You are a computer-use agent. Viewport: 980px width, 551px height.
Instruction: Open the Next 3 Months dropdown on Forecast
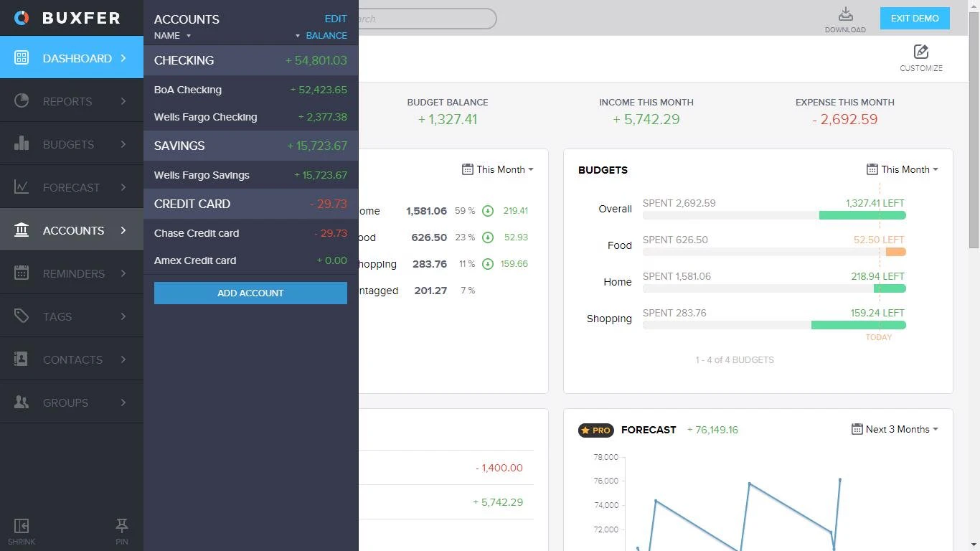(893, 429)
